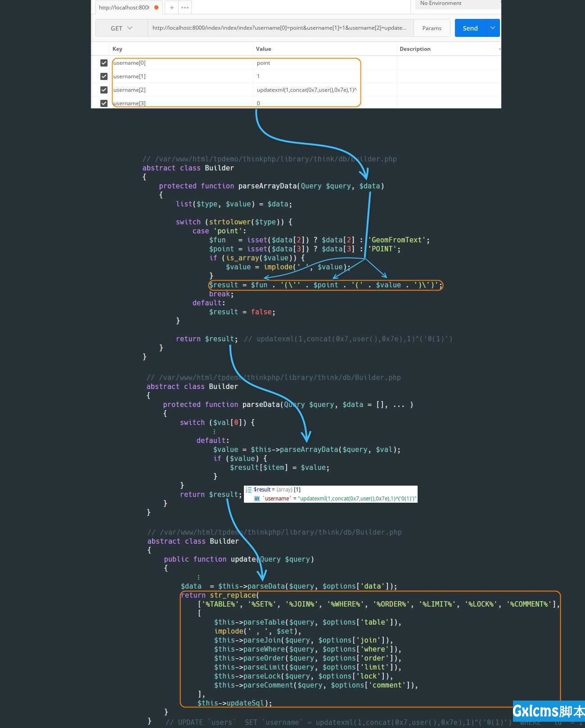Click the unsaved orange dot on request tab
585x728 pixels.
(x=156, y=7)
